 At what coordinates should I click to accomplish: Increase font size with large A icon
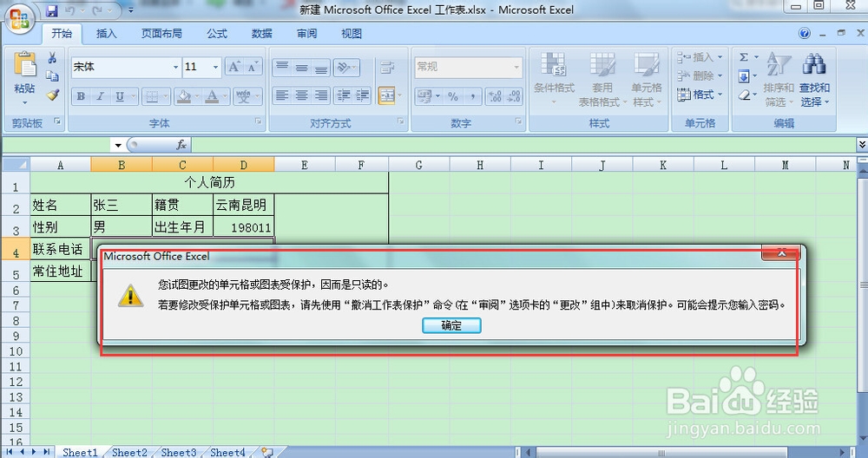coord(234,67)
